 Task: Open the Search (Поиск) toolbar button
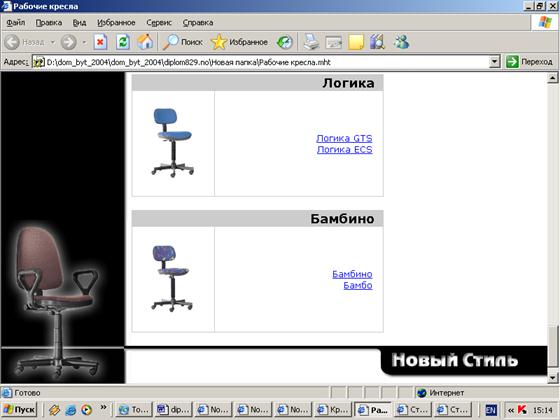(183, 42)
